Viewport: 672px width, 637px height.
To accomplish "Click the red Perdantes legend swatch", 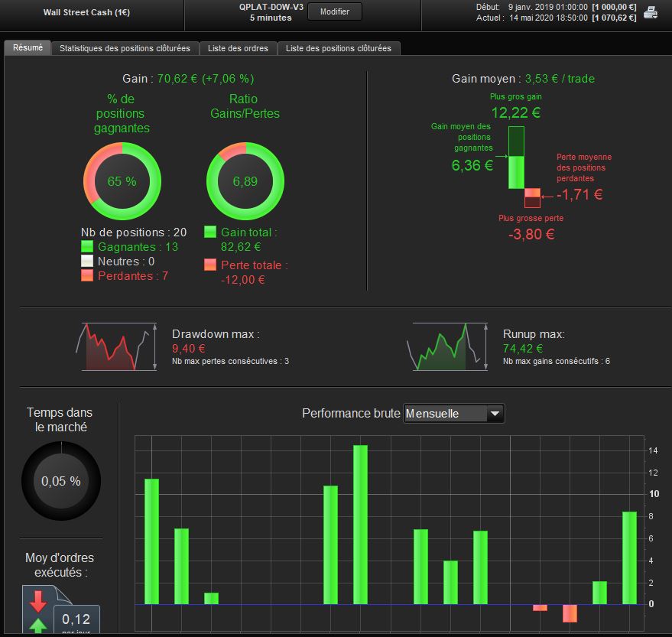I will (x=87, y=275).
